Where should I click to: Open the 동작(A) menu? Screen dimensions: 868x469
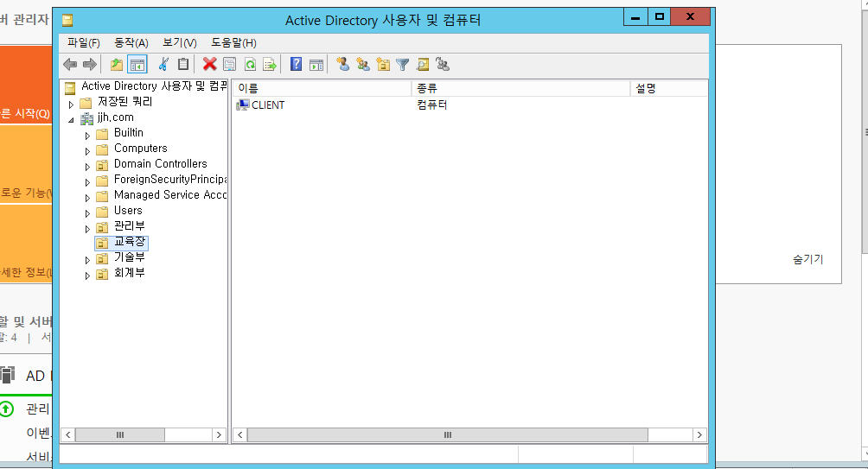(131, 42)
